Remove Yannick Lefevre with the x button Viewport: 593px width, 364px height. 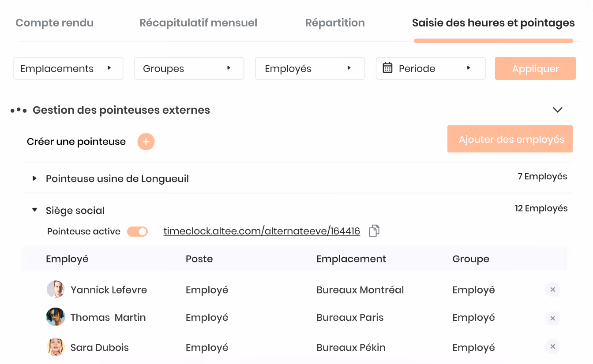coord(552,290)
